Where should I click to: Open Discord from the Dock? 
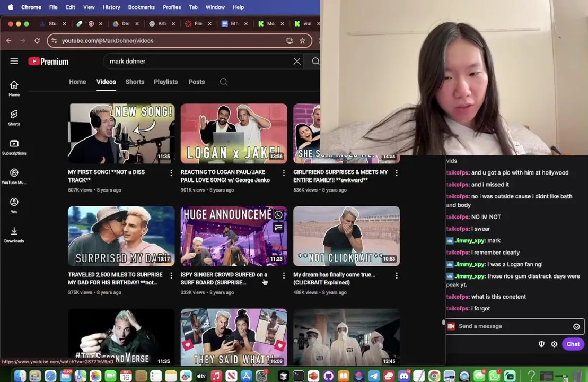404,376
